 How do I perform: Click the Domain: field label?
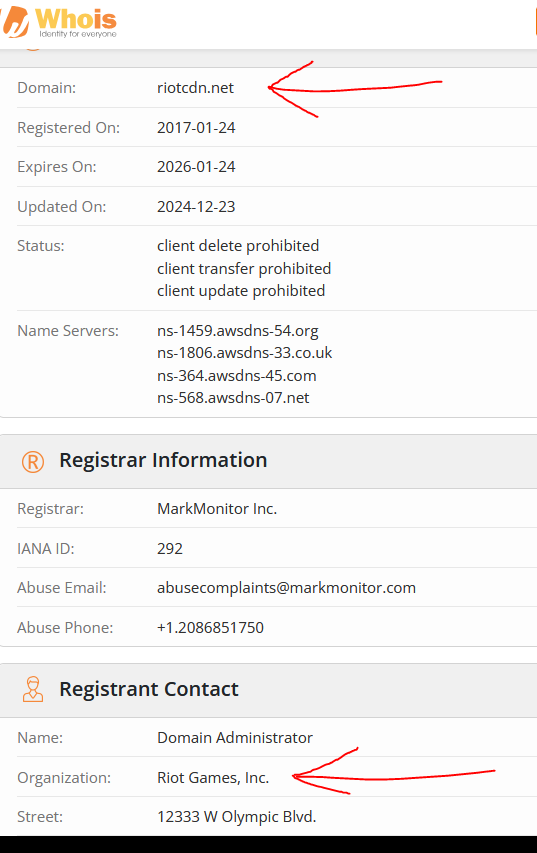pos(47,88)
